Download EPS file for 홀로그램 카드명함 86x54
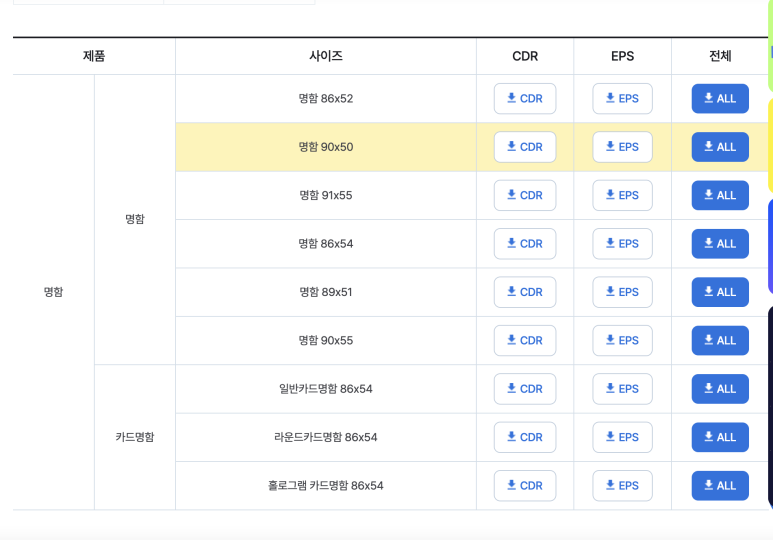Screen dimensions: 773x540 [622, 485]
